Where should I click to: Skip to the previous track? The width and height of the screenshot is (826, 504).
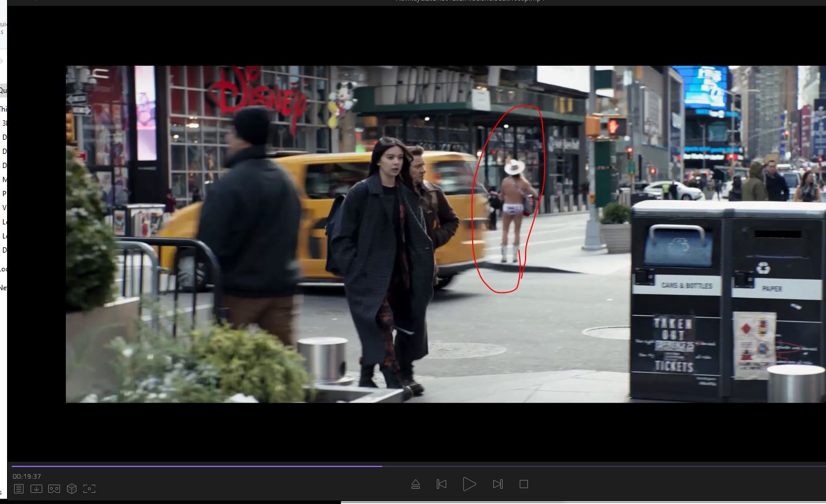(442, 484)
